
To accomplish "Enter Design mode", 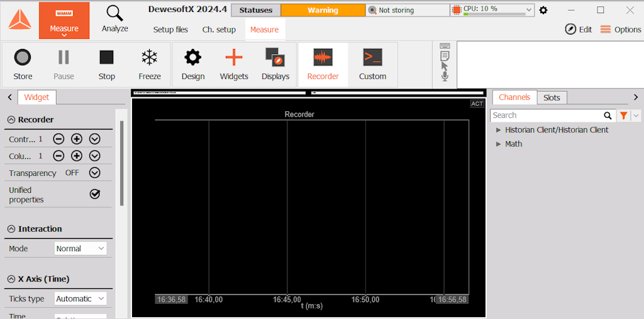I will [193, 65].
